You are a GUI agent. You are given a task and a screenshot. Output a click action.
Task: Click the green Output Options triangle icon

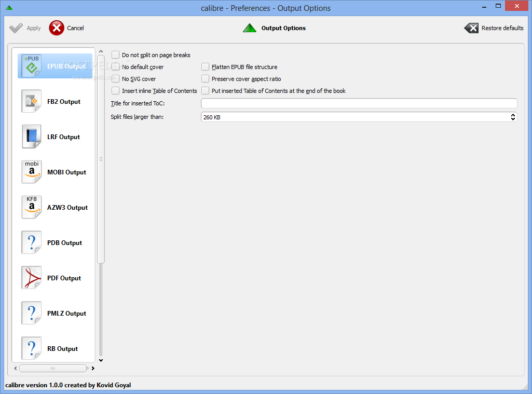[250, 28]
